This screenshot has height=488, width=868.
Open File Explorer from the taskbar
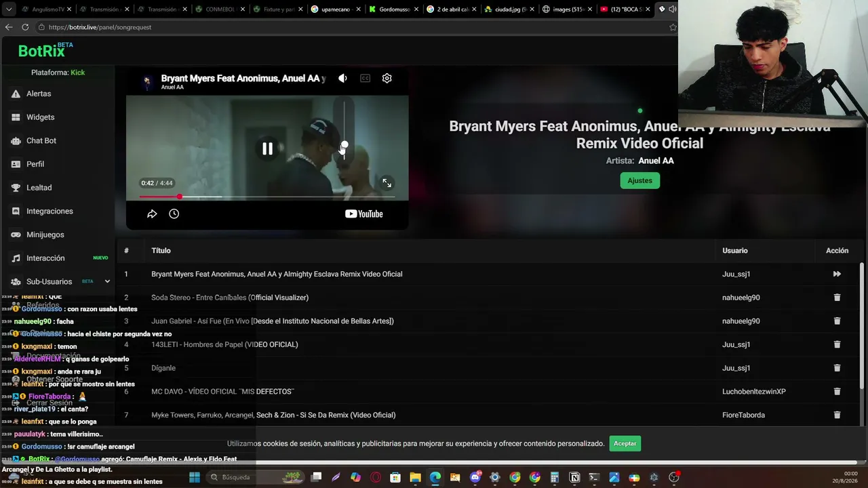click(x=415, y=477)
